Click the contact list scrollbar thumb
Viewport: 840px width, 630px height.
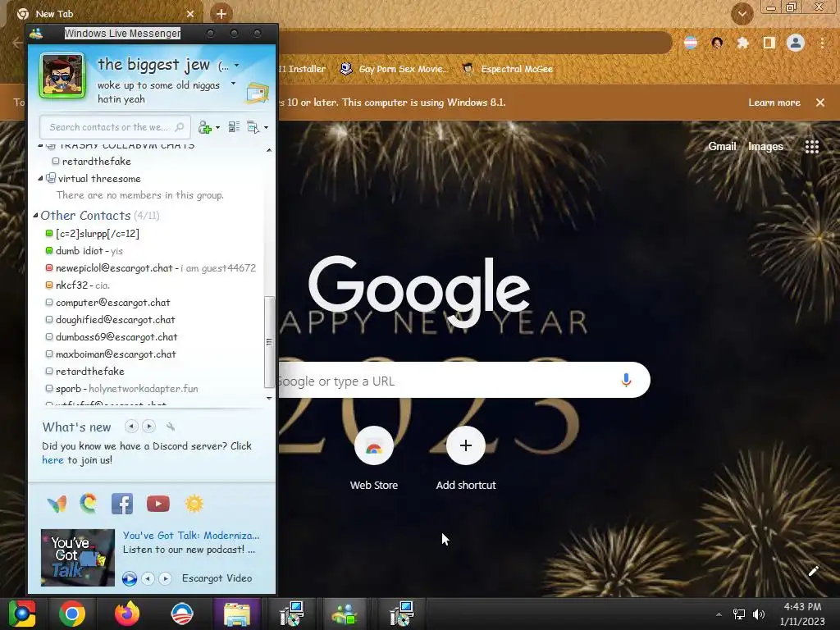pyautogui.click(x=269, y=342)
